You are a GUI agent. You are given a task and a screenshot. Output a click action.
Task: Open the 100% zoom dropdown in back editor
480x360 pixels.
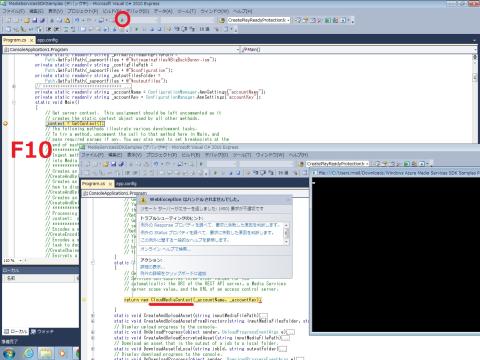(20, 260)
